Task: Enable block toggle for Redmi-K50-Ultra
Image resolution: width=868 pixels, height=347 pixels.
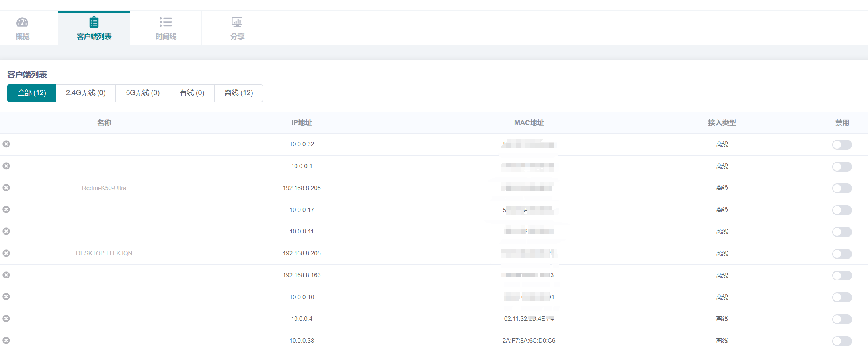Action: [x=842, y=188]
